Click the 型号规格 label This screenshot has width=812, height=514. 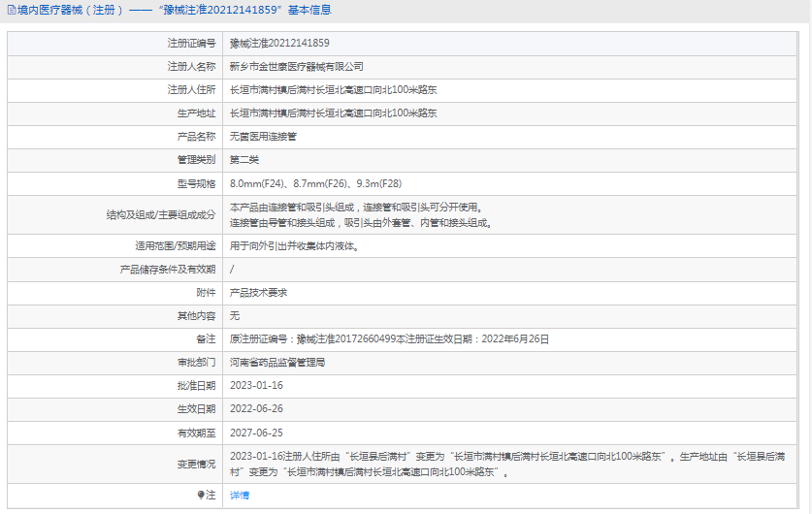pos(196,183)
